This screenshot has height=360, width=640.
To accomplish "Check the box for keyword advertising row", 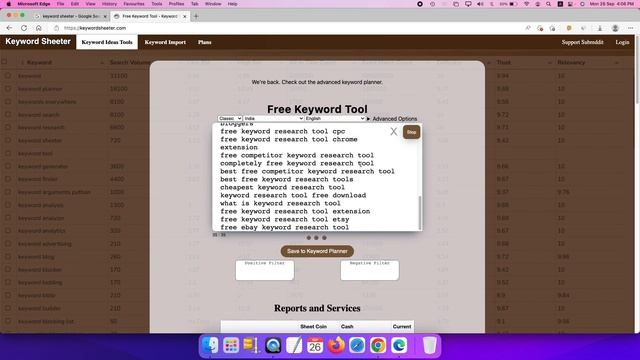I will tap(8, 244).
